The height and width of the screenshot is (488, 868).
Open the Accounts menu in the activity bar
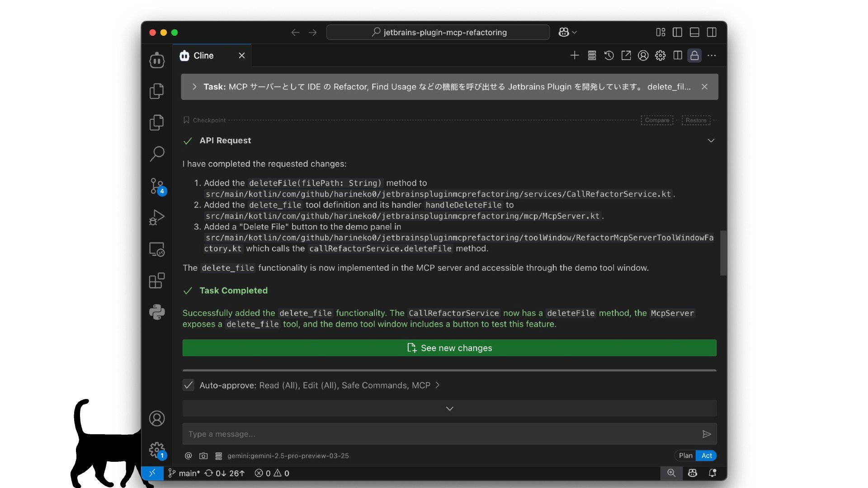[157, 418]
